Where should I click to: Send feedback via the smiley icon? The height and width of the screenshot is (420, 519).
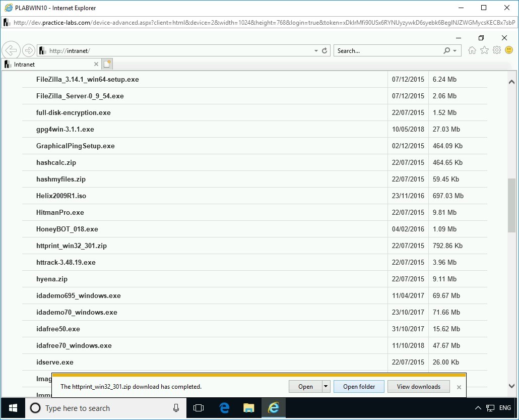(x=509, y=50)
